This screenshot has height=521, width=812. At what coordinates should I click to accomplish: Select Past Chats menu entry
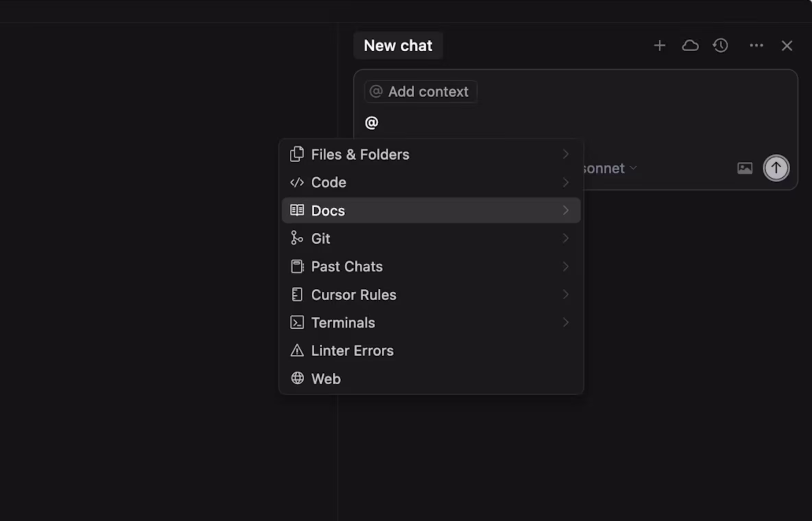tap(347, 267)
